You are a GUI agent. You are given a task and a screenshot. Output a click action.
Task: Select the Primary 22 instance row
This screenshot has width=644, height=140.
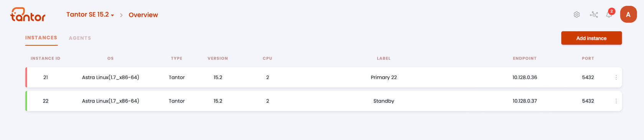[x=324, y=77]
